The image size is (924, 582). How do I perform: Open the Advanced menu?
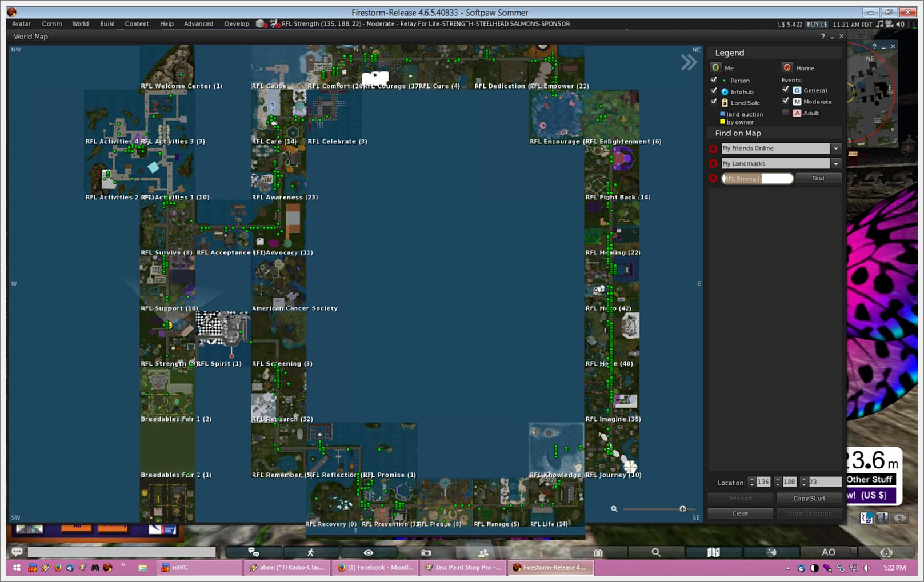click(x=198, y=24)
